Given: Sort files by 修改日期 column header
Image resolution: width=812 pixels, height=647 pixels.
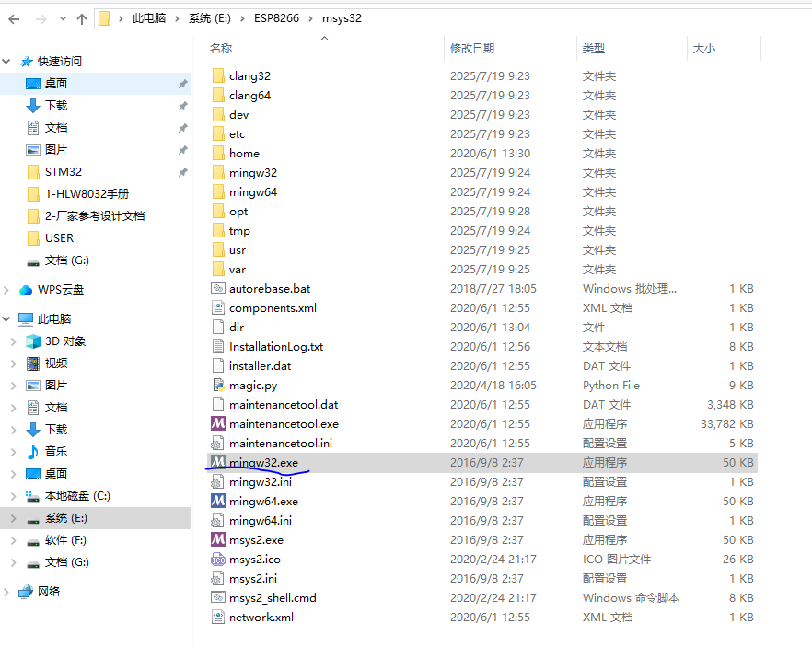Looking at the screenshot, I should coord(472,48).
